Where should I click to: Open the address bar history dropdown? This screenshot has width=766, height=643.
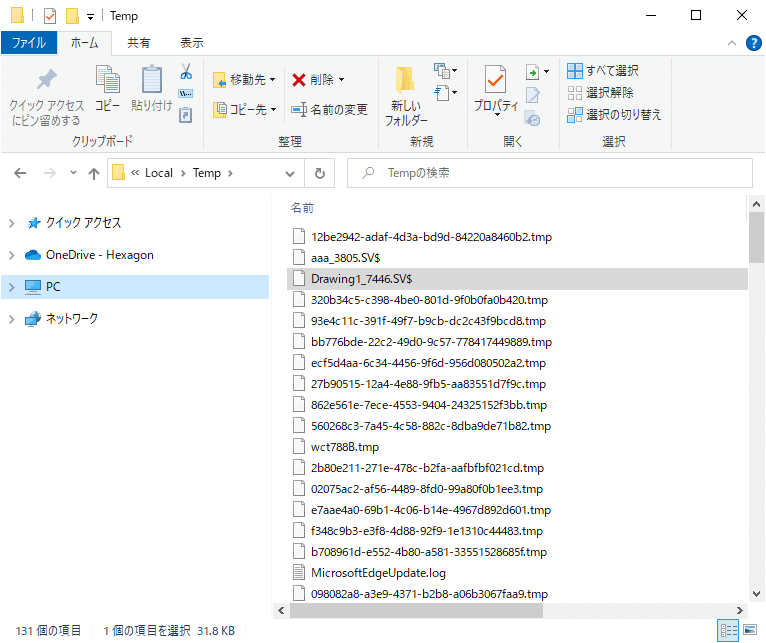pos(290,174)
